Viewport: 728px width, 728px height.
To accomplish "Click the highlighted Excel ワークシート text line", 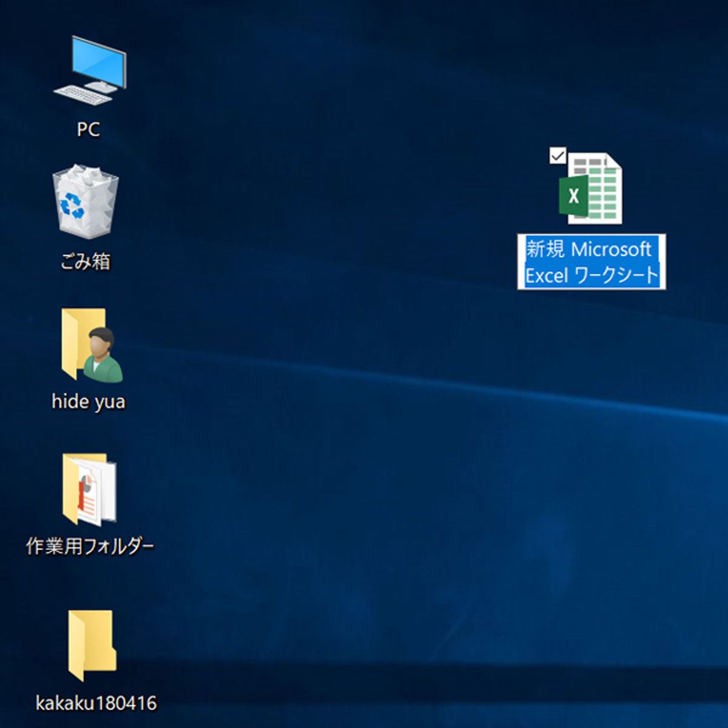I will pos(591,275).
